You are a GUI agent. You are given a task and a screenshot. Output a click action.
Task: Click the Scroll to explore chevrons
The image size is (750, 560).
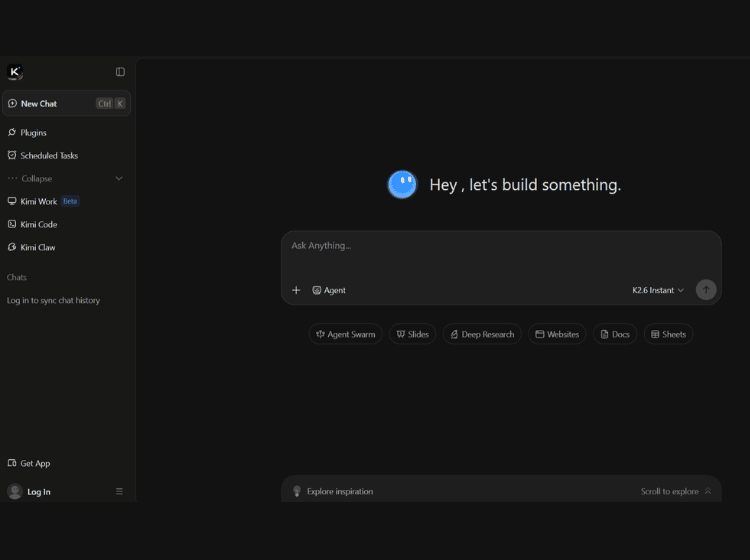coord(708,491)
